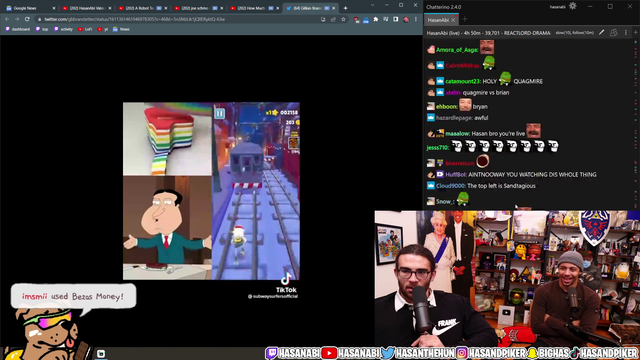The height and width of the screenshot is (360, 640).
Task: Reload the Twitter page
Action: [27, 19]
